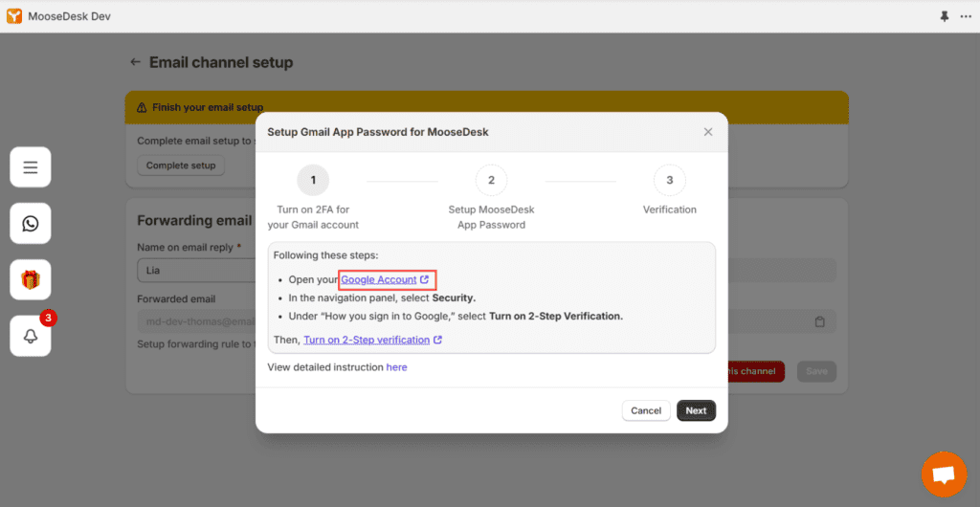980x507 pixels.
Task: Click the bold Security. text in the instructions
Action: (454, 298)
